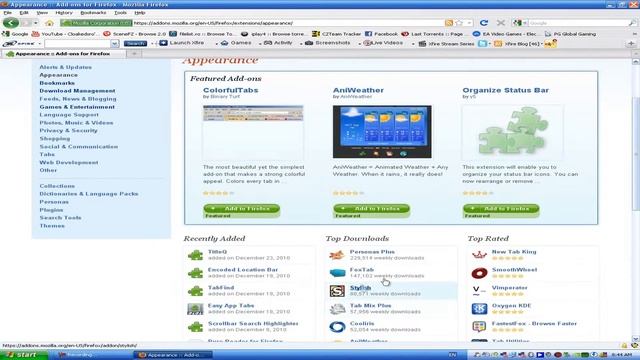Click the Tab Mix Plus icon
Image resolution: width=640 pixels, height=360 pixels.
(x=337, y=309)
